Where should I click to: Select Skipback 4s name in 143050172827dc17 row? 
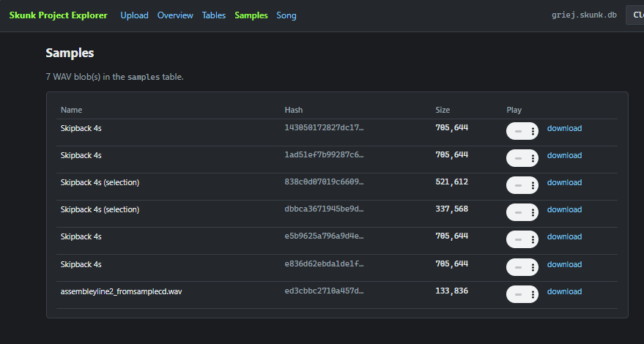pos(81,128)
